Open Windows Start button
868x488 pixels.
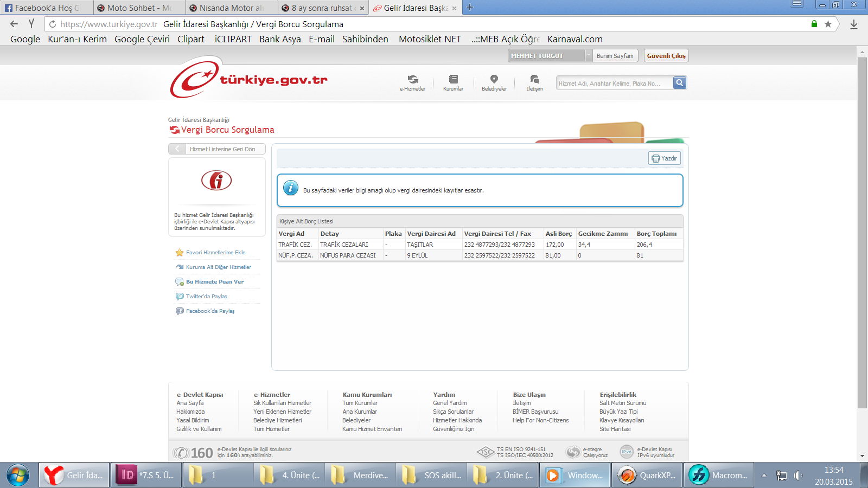click(18, 476)
